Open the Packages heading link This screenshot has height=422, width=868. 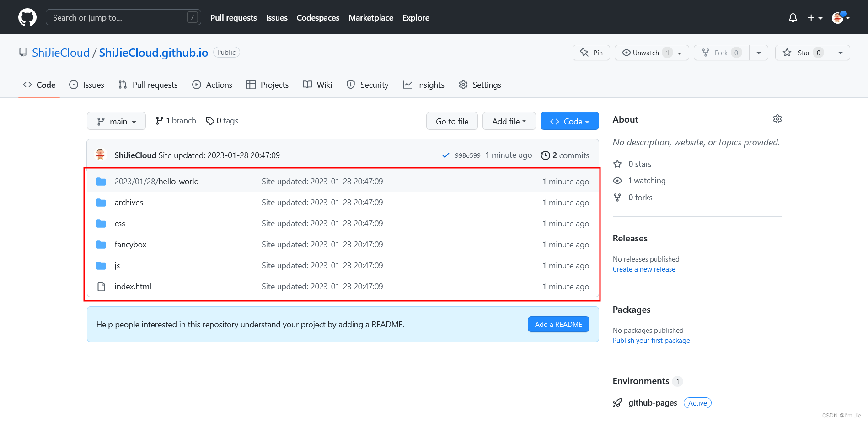(632, 310)
